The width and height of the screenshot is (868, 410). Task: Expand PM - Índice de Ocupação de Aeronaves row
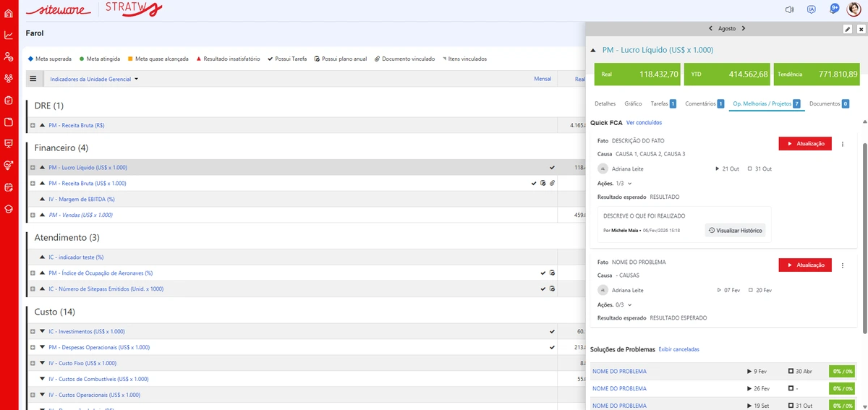click(x=33, y=273)
